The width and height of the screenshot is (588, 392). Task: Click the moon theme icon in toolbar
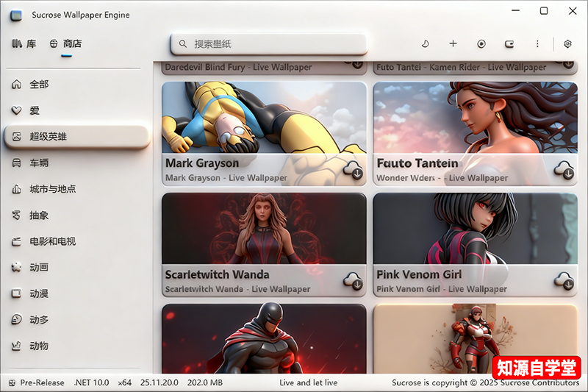pyautogui.click(x=426, y=44)
